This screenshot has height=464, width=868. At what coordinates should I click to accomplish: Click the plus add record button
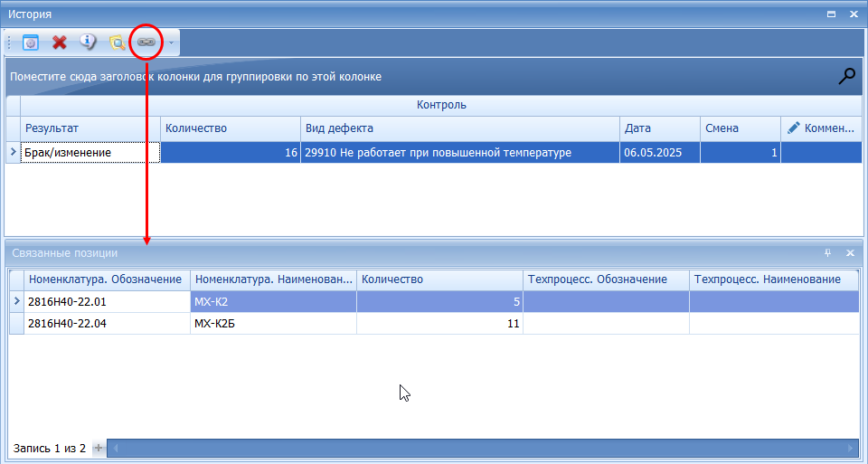99,448
